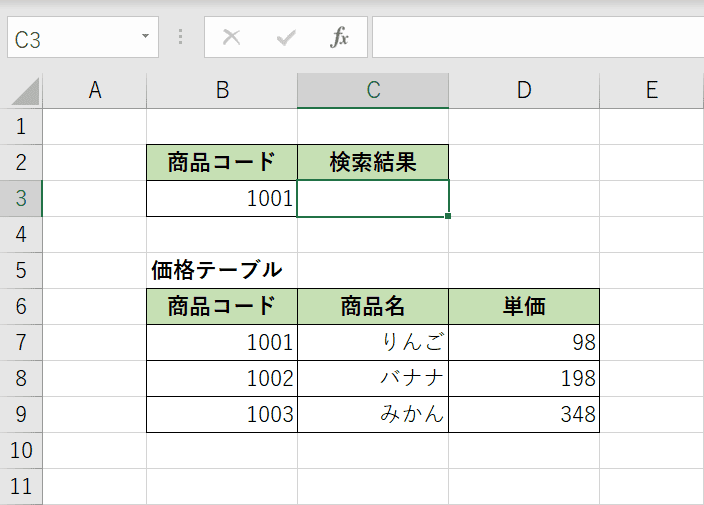This screenshot has width=704, height=505.
Task: Click the formula bar vertical dots handle
Action: click(180, 37)
